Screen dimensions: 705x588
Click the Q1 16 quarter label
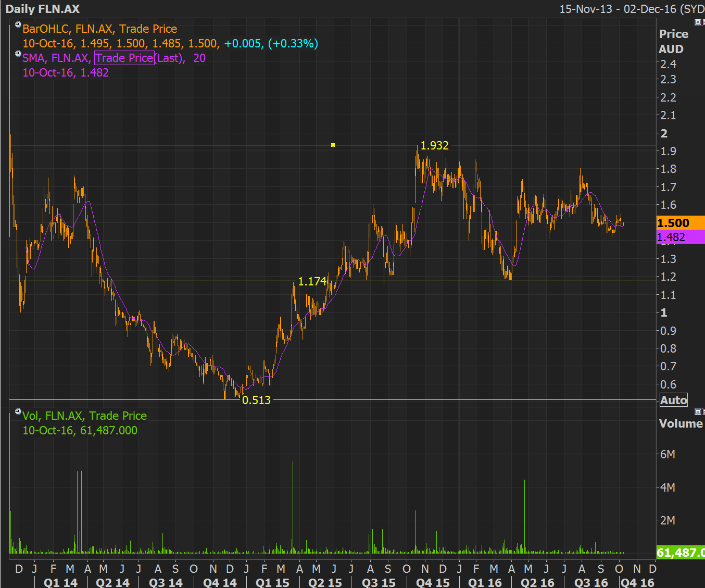(x=485, y=582)
